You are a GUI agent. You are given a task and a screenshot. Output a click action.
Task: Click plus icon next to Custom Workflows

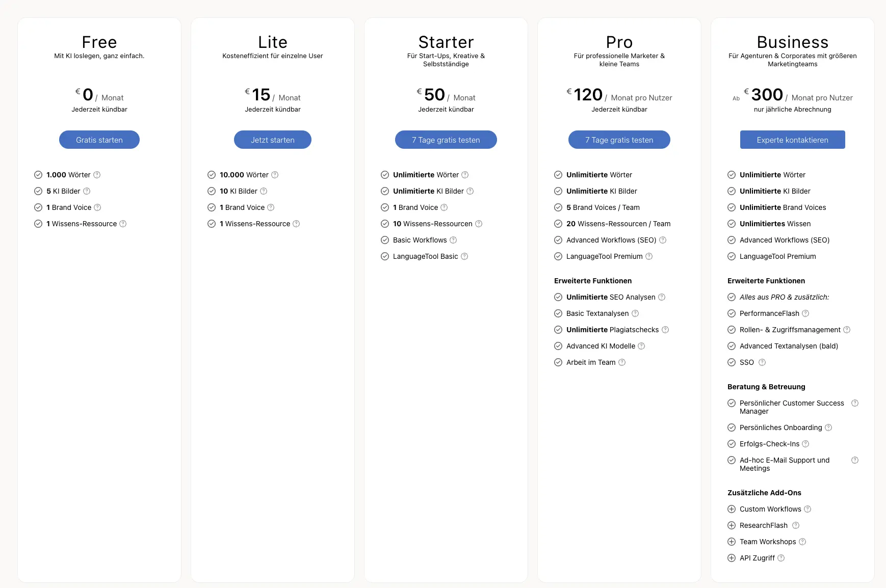pyautogui.click(x=732, y=509)
